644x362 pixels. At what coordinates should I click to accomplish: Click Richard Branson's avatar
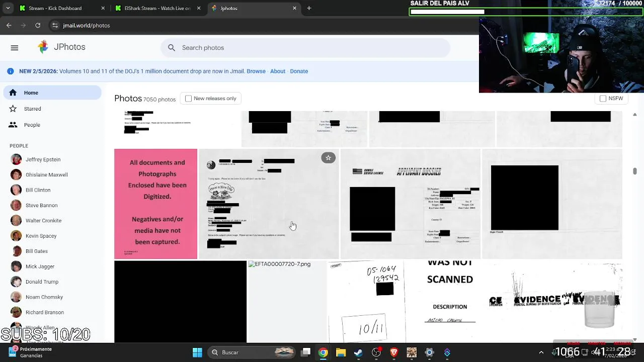pos(16,312)
